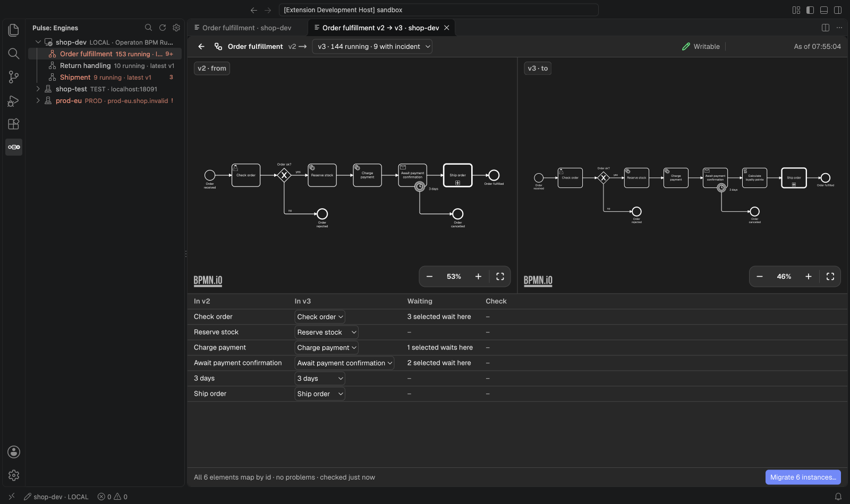Open the Ship order mapping dropdown
Image resolution: width=850 pixels, height=504 pixels.
click(320, 394)
